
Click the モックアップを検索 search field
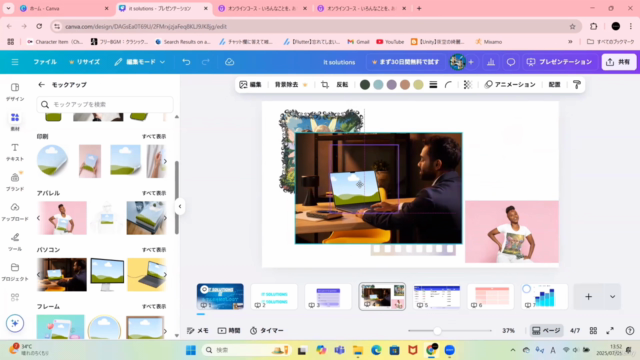click(105, 104)
